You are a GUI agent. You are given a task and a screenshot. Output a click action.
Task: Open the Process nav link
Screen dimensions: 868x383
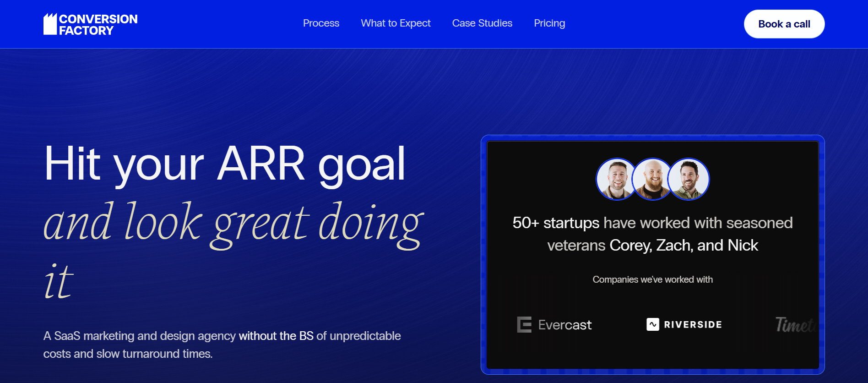321,23
